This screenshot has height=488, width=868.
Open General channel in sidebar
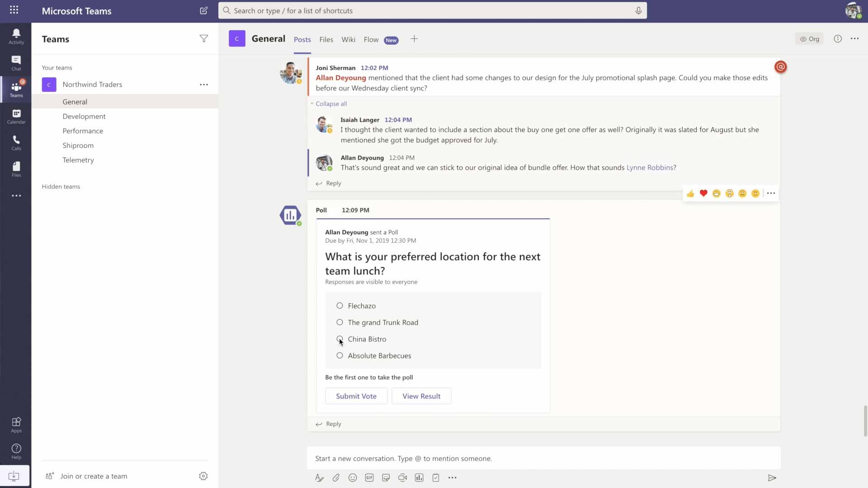click(x=125, y=102)
